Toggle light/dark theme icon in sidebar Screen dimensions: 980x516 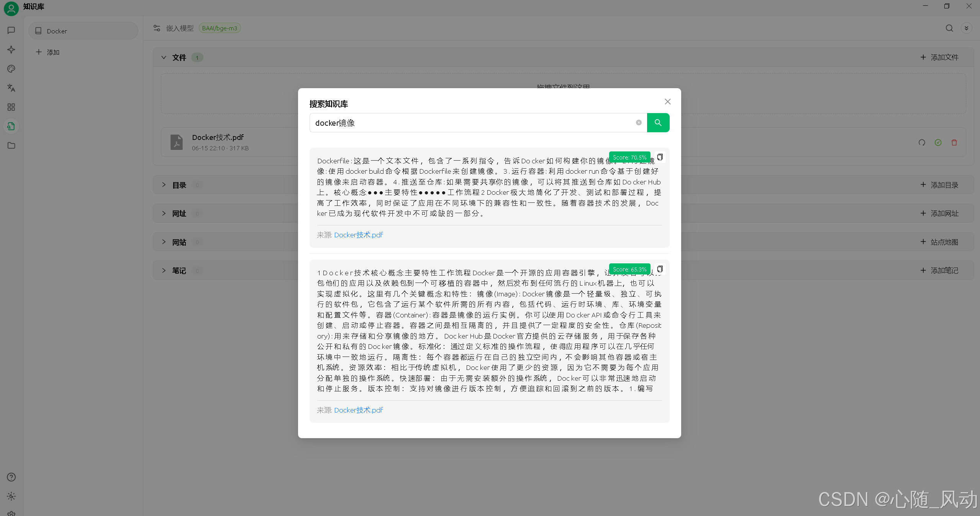[x=11, y=496]
